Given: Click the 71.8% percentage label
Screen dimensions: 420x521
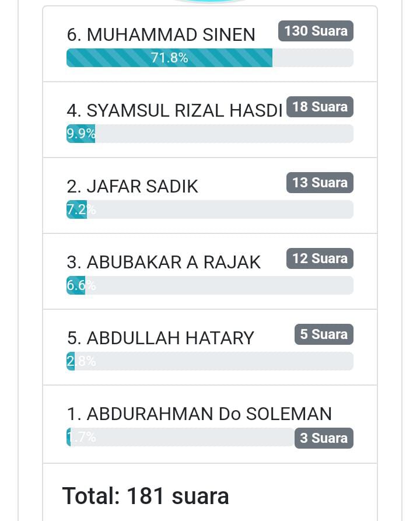Looking at the screenshot, I should 169,58.
